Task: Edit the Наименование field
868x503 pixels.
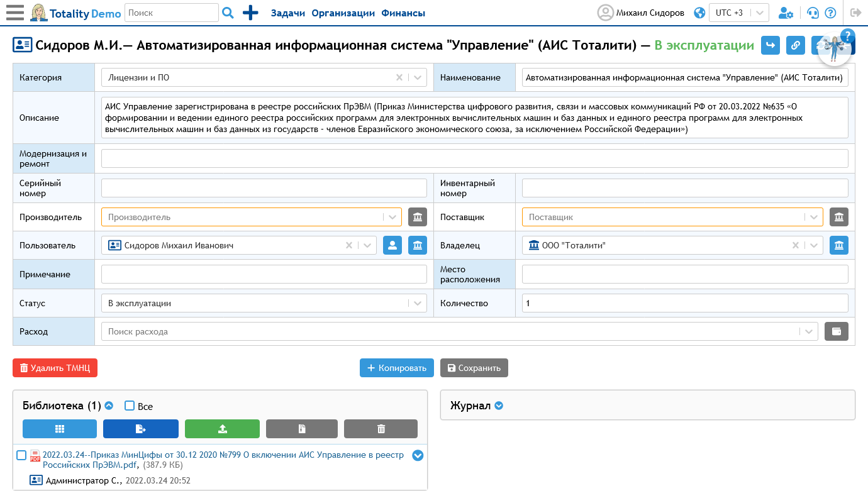Action: click(685, 77)
